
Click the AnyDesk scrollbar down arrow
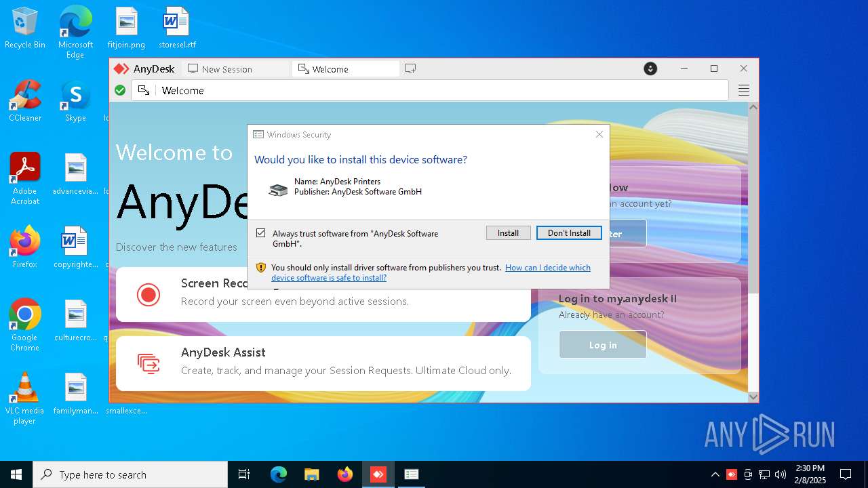coord(753,396)
